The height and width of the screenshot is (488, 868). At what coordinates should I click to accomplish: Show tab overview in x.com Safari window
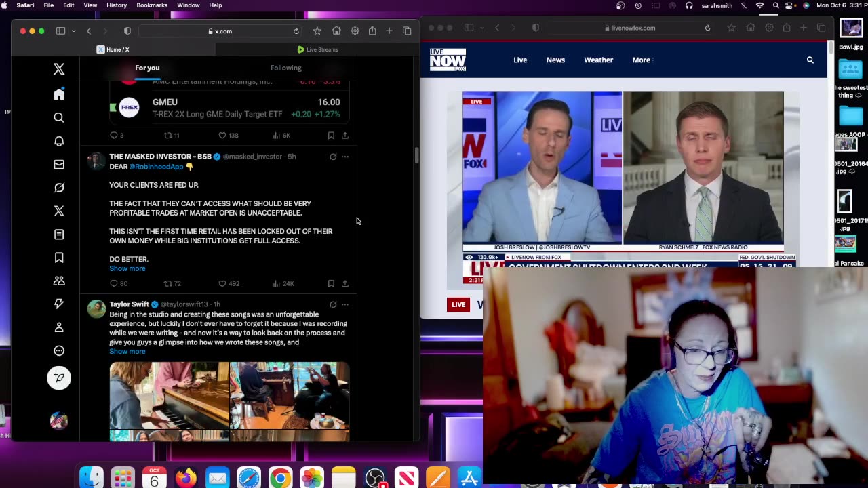coord(407,31)
